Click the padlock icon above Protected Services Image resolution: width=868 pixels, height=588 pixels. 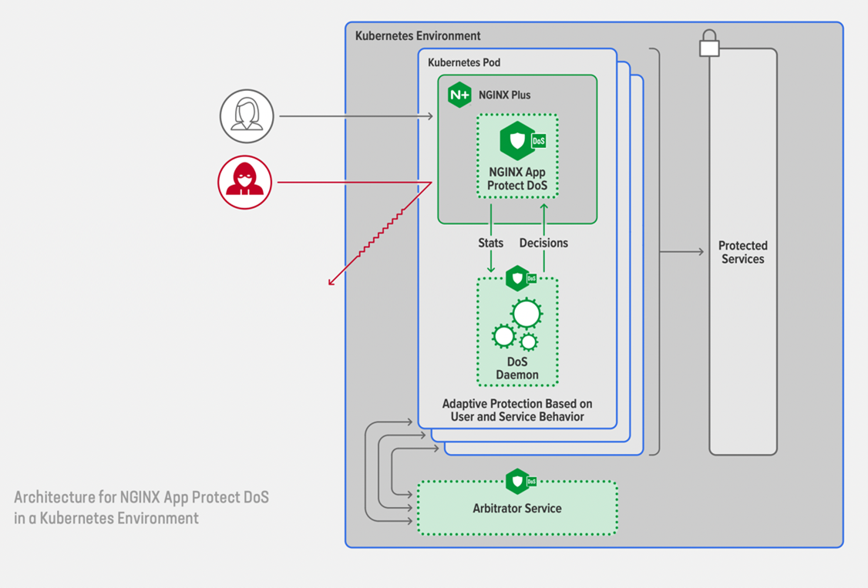[x=709, y=43]
